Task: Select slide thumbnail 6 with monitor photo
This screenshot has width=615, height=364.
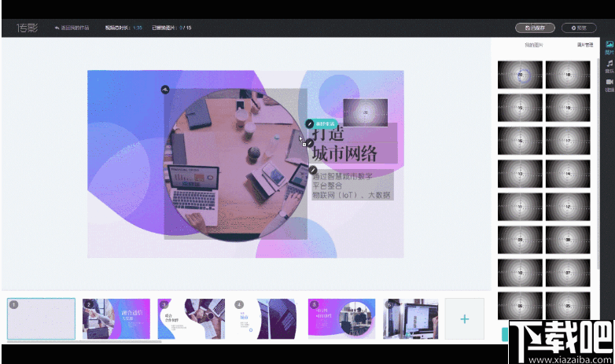Action: pyautogui.click(x=411, y=319)
